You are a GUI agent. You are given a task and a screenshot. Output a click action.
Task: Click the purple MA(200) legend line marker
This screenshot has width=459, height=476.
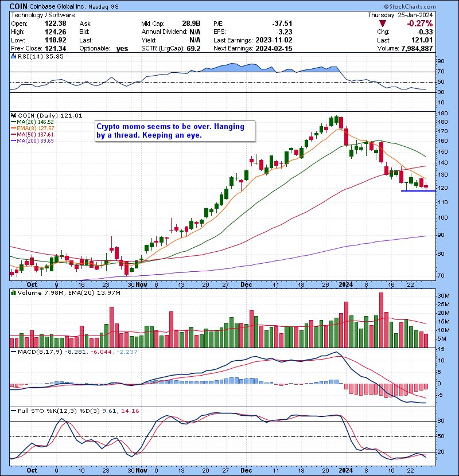[x=14, y=141]
